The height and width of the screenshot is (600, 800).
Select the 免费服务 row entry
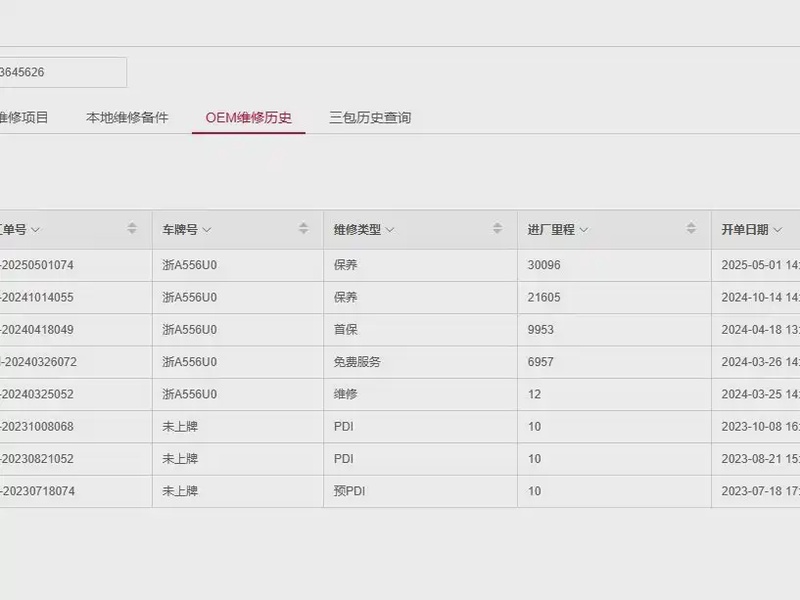[x=357, y=362]
